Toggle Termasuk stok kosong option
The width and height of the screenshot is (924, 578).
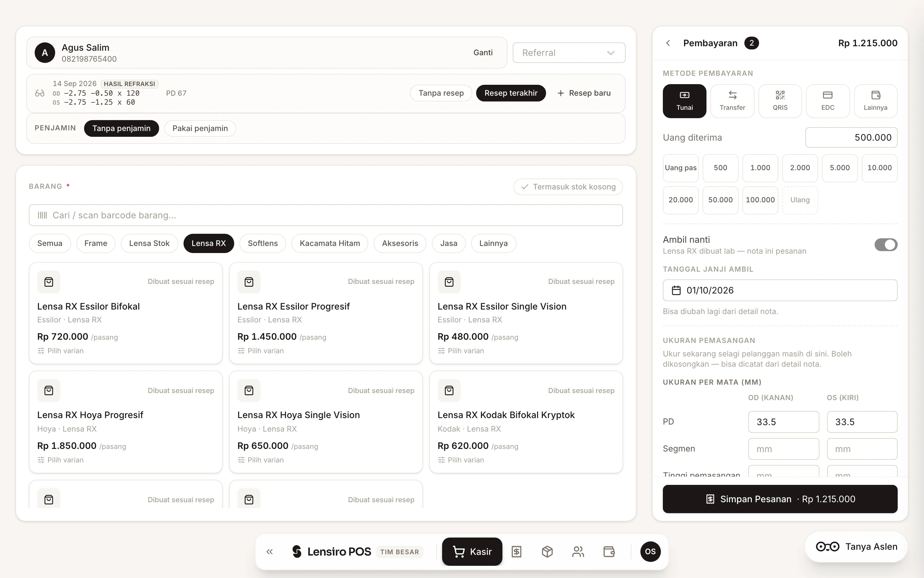click(568, 187)
